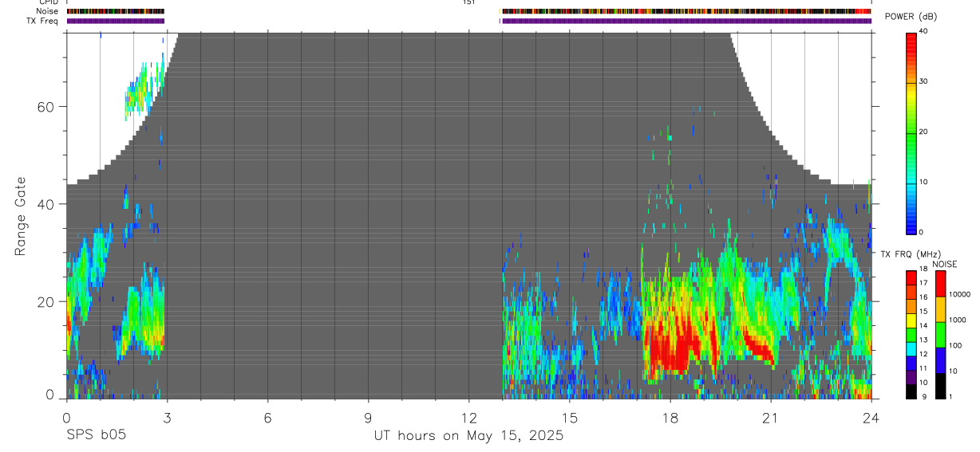980x452 pixels.
Task: Select the 18 hour tick label
Action: click(670, 417)
